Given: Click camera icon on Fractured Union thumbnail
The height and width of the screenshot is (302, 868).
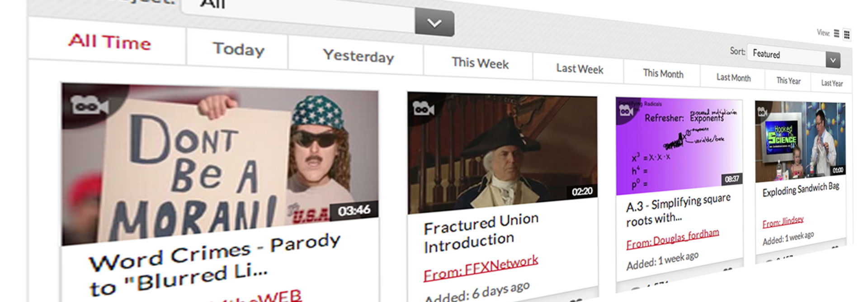Looking at the screenshot, I should click(424, 109).
